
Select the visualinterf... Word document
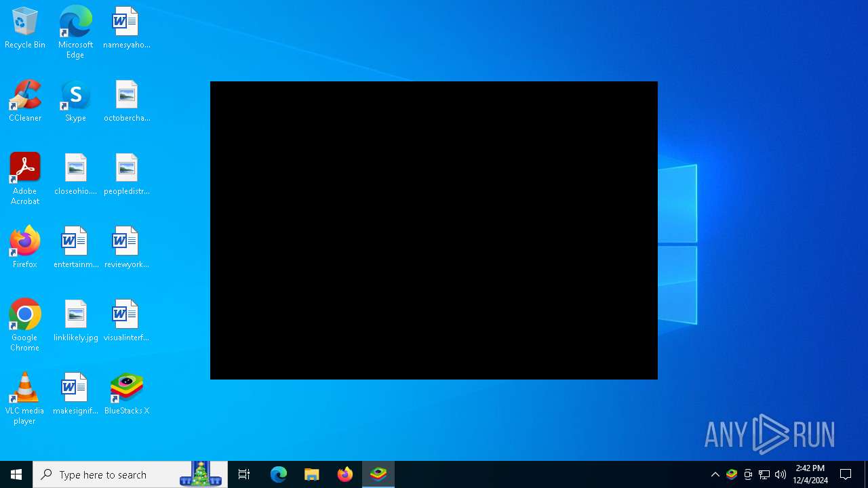click(x=127, y=321)
